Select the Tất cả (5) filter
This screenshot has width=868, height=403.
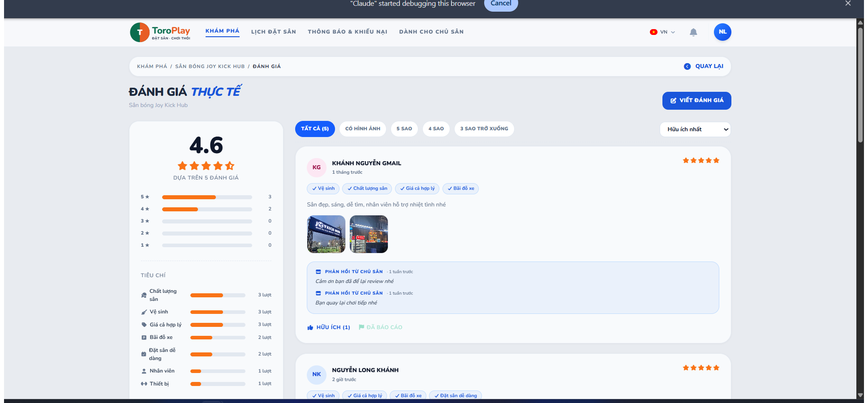[315, 129]
